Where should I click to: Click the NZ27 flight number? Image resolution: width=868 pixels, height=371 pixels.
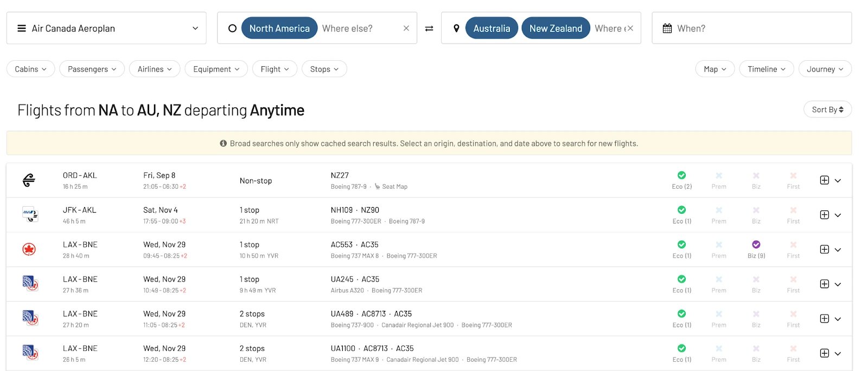(x=340, y=175)
